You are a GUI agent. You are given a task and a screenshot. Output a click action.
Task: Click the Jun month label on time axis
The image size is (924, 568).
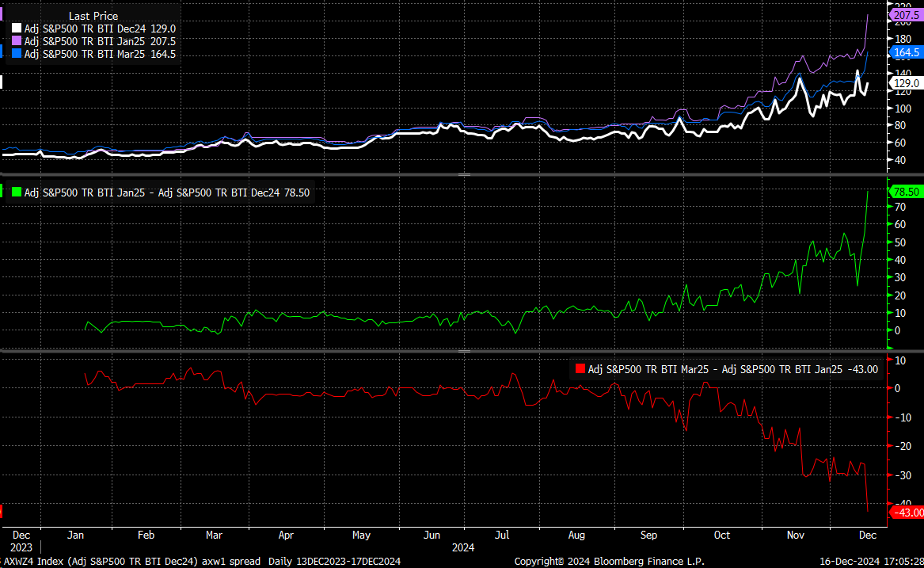click(432, 535)
